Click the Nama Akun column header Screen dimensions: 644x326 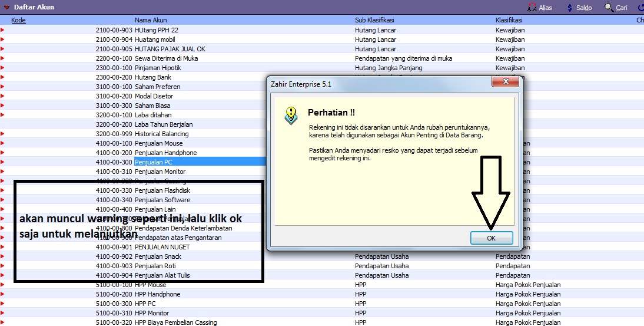(x=151, y=20)
